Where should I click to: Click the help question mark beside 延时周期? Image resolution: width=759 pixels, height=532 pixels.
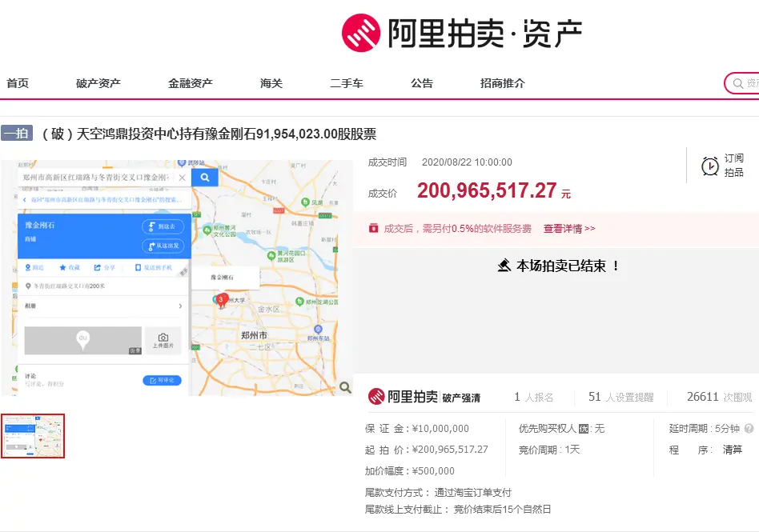[x=749, y=429]
